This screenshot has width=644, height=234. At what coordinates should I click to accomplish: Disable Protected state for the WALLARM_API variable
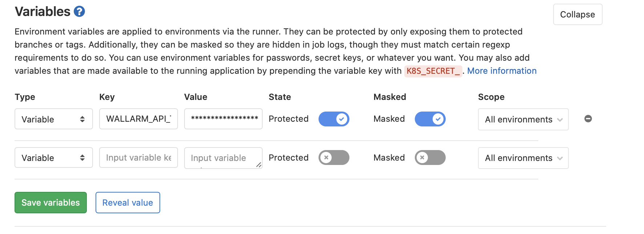click(x=334, y=119)
